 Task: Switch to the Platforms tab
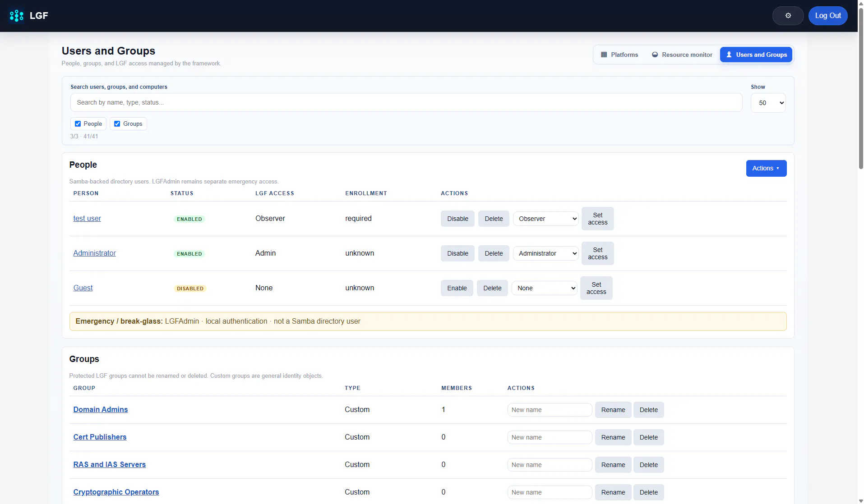tap(619, 55)
